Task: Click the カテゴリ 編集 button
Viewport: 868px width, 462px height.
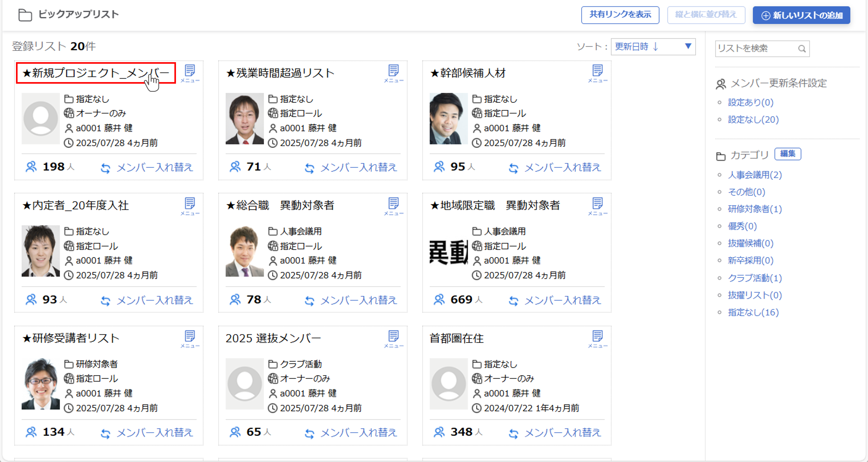Action: [788, 154]
